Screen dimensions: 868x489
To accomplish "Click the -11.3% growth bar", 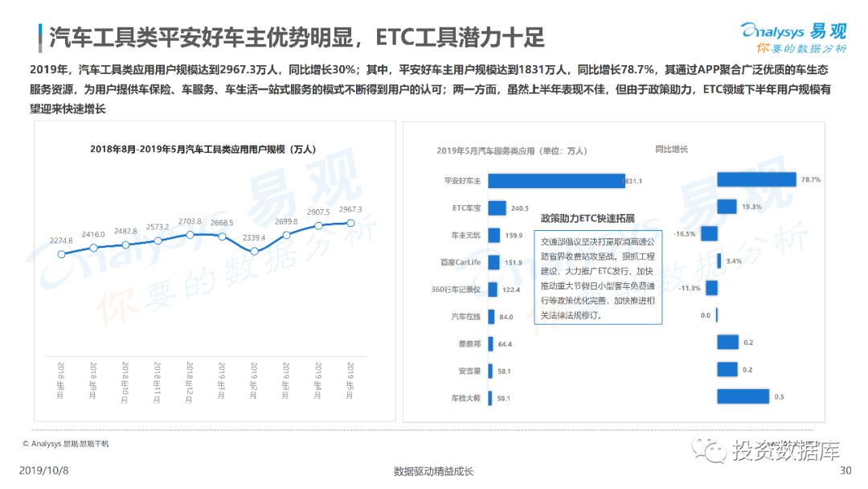I will click(x=712, y=288).
